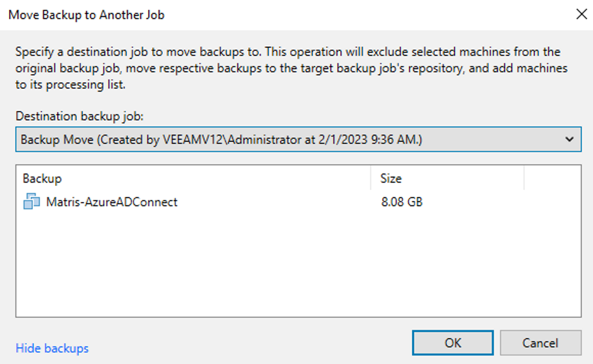Click the divider right of Size header

tap(524, 179)
